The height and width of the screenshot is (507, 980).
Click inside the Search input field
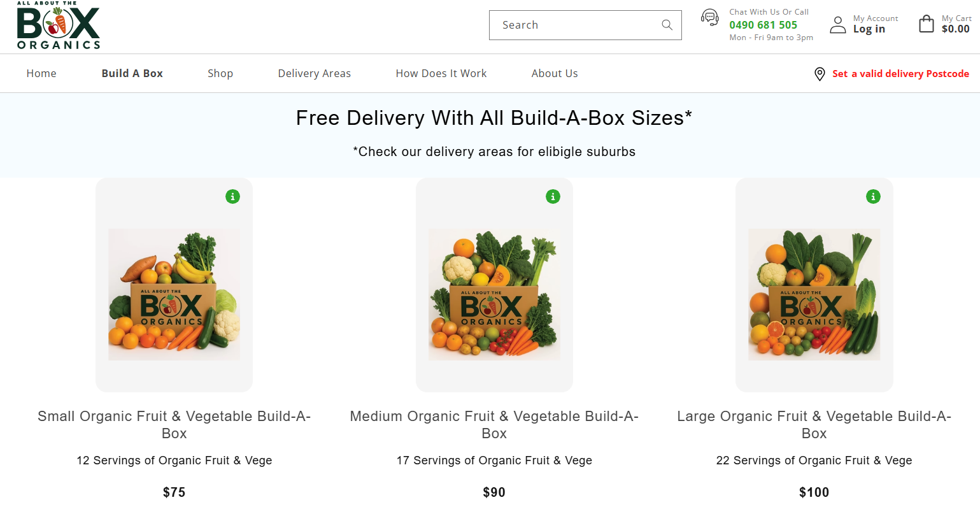click(x=573, y=25)
